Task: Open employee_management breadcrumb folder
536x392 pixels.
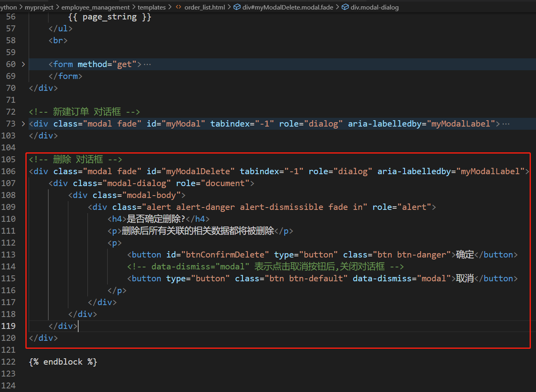Action: click(x=95, y=7)
